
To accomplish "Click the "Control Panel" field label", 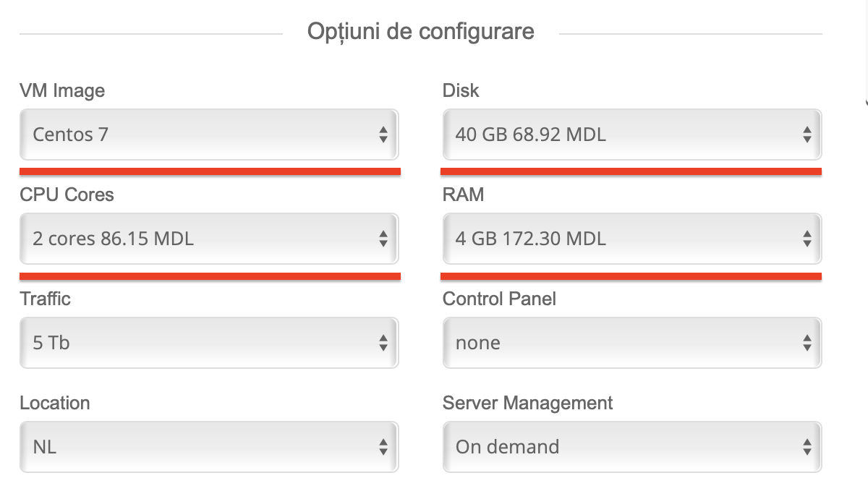I will click(x=499, y=299).
